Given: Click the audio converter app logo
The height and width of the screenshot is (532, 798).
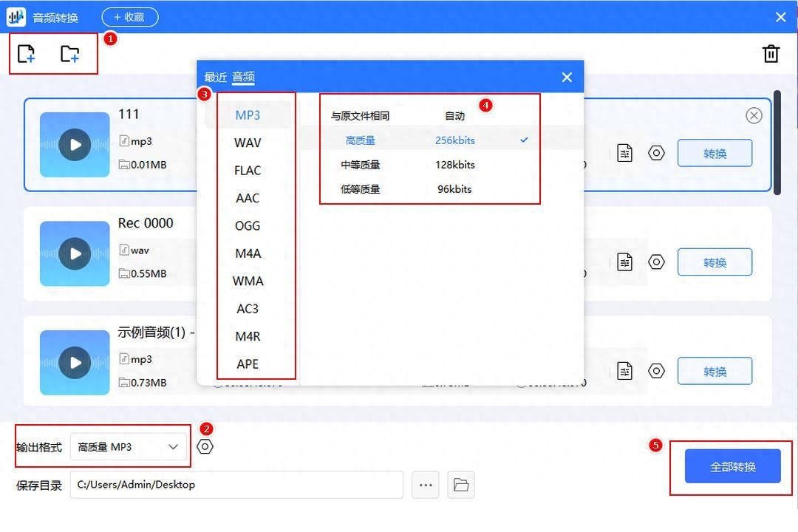Looking at the screenshot, I should [16, 17].
